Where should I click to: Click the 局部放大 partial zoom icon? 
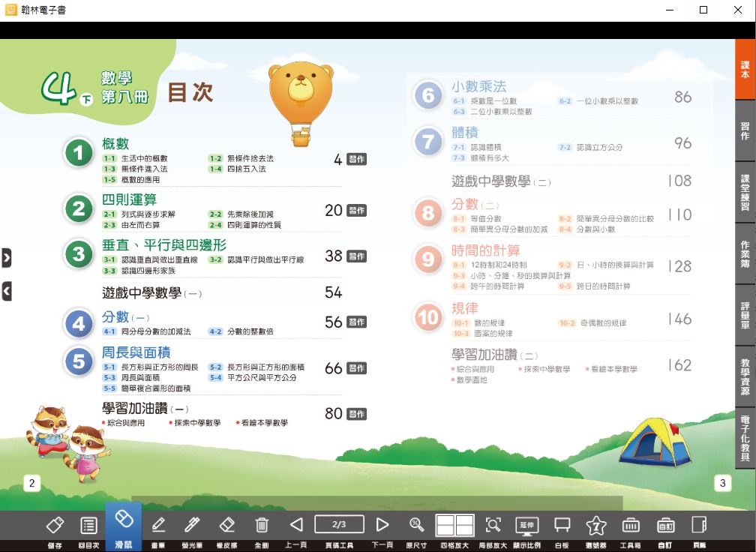tap(493, 525)
